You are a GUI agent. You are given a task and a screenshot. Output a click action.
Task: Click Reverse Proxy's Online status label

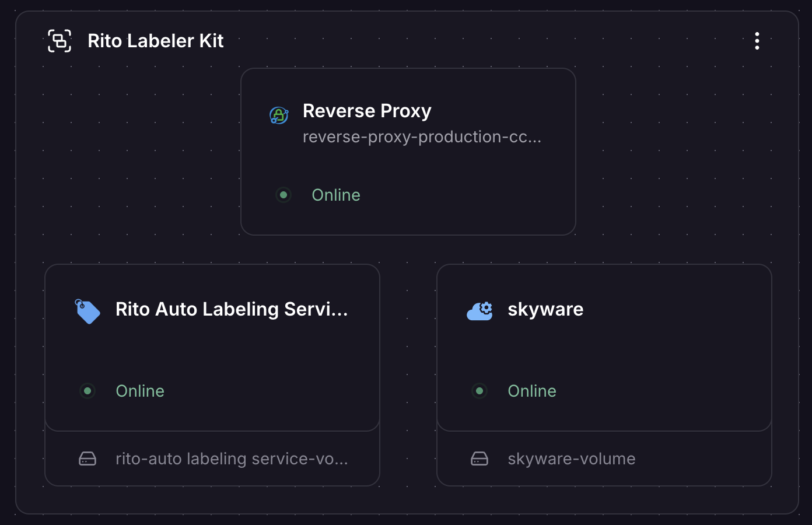336,195
